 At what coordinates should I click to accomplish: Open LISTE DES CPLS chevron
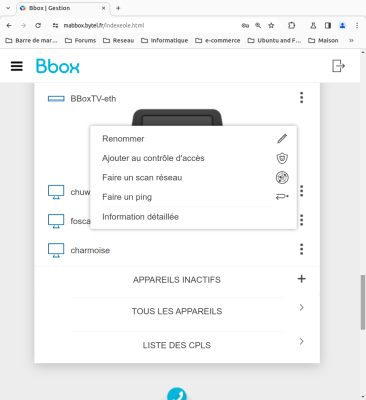tap(301, 341)
